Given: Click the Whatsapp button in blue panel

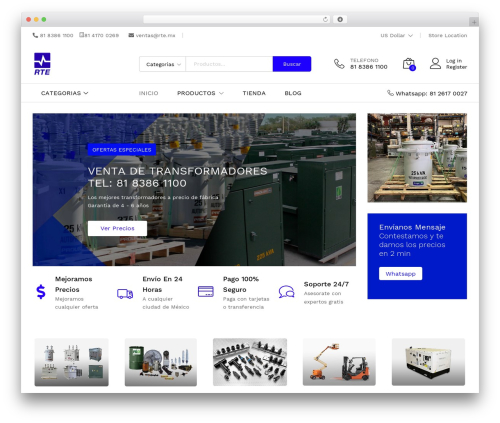Looking at the screenshot, I should click(x=400, y=274).
